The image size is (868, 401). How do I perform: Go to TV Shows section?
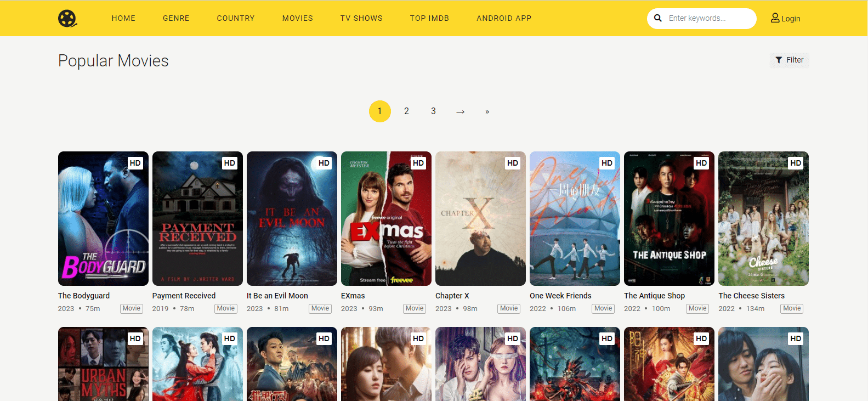[x=361, y=18]
